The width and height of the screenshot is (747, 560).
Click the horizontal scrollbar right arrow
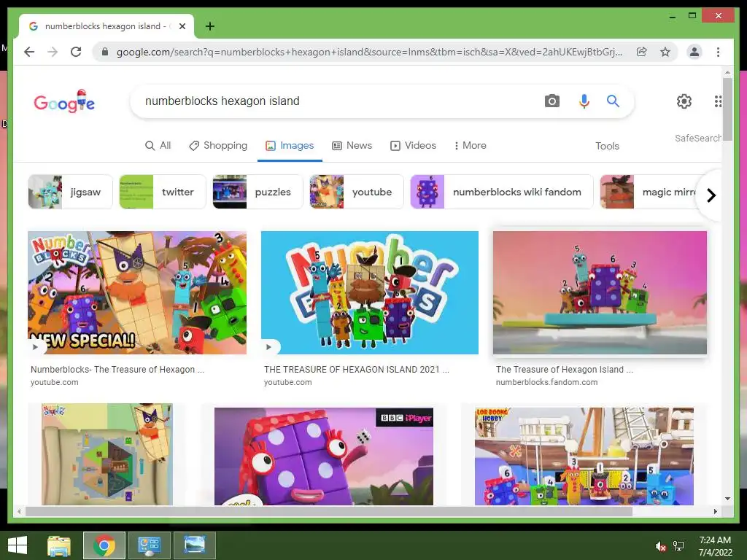tap(715, 512)
